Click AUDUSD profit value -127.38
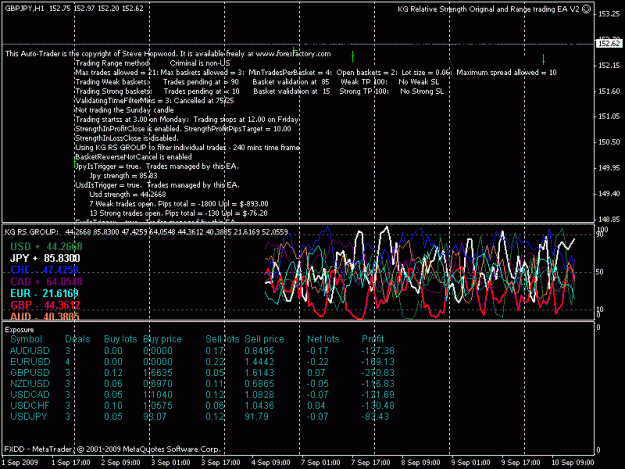 click(378, 351)
